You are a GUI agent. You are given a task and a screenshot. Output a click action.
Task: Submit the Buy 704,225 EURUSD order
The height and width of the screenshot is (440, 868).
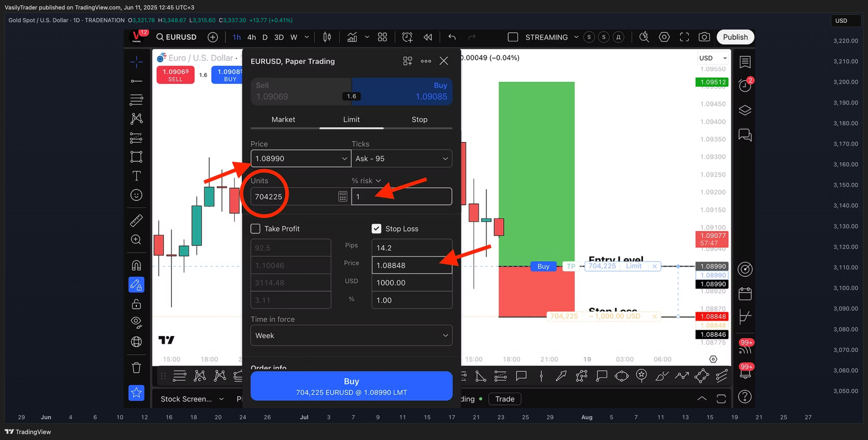pos(351,386)
